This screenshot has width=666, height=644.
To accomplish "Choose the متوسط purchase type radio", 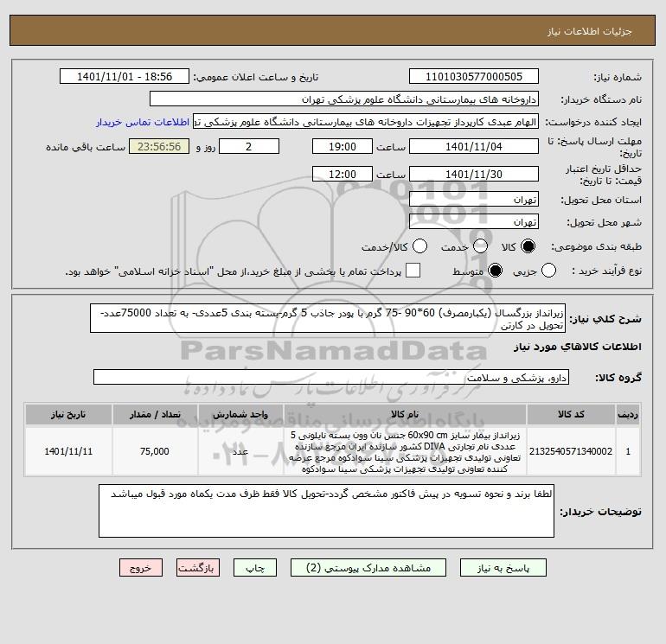I will (x=496, y=271).
